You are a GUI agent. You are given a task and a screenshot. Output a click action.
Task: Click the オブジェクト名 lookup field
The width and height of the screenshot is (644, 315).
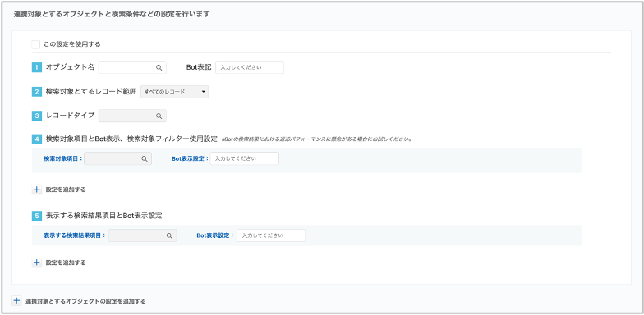tap(132, 67)
